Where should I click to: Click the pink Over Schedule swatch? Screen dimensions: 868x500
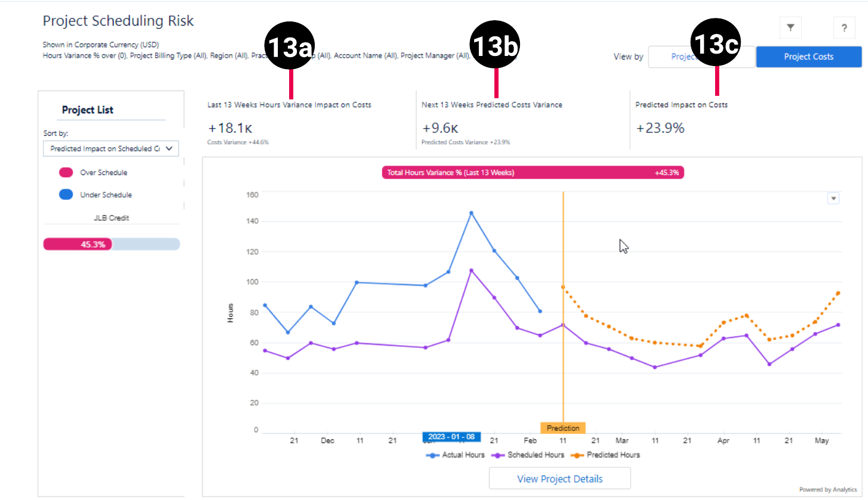point(66,173)
